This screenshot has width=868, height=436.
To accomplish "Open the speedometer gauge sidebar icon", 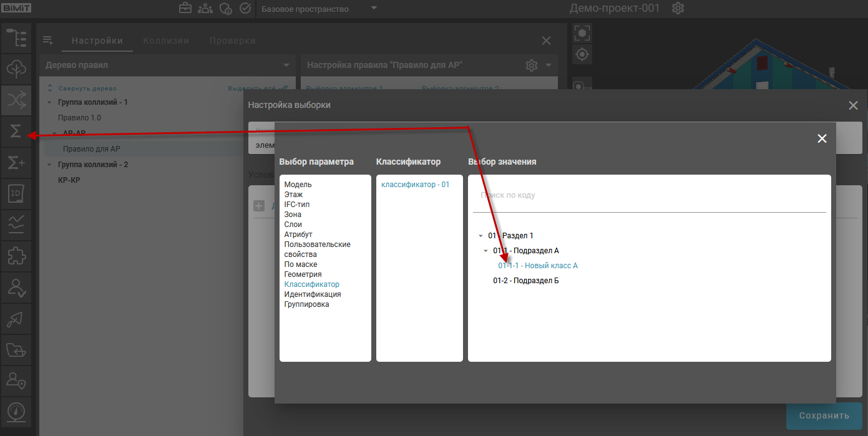I will [x=16, y=412].
